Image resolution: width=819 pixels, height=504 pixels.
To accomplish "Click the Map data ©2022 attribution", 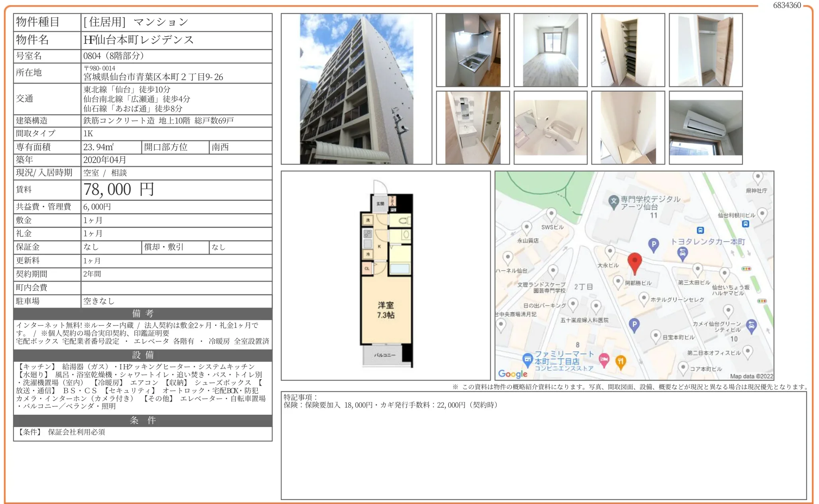I will (x=751, y=377).
